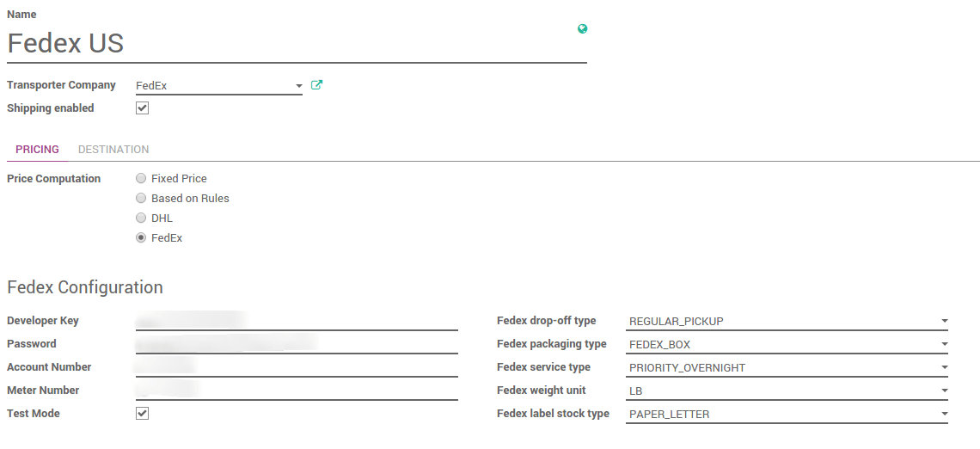This screenshot has width=980, height=449.
Task: Open the Transporter Company external link icon
Action: [316, 85]
